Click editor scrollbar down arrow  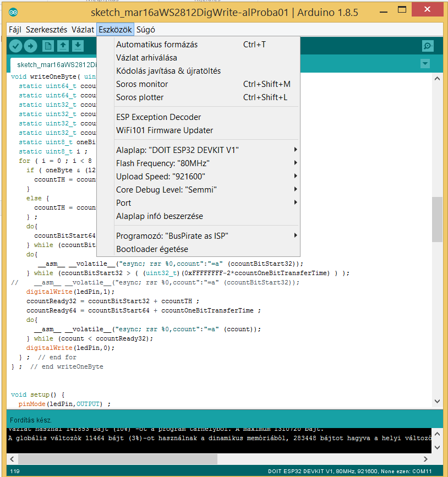(x=438, y=401)
